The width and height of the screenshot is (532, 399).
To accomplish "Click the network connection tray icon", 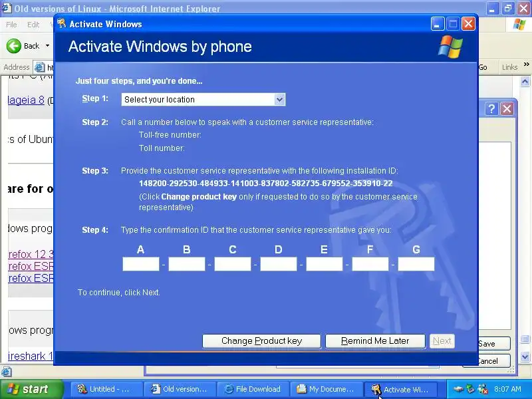I will pyautogui.click(x=471, y=389).
